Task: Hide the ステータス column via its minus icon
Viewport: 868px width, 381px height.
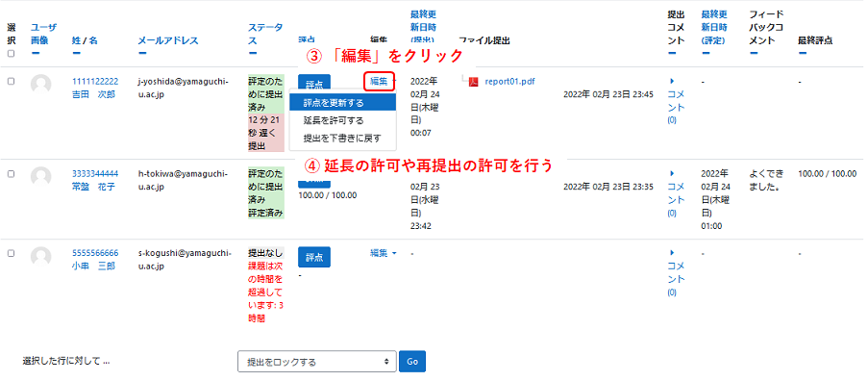Action: (x=253, y=53)
